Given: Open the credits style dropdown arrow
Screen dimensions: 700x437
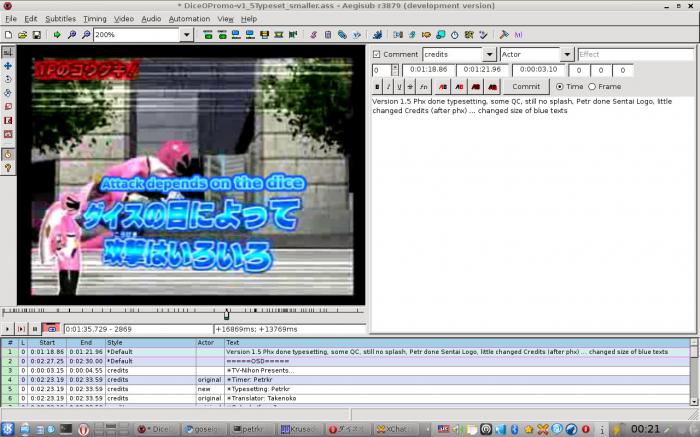Looking at the screenshot, I should [489, 54].
